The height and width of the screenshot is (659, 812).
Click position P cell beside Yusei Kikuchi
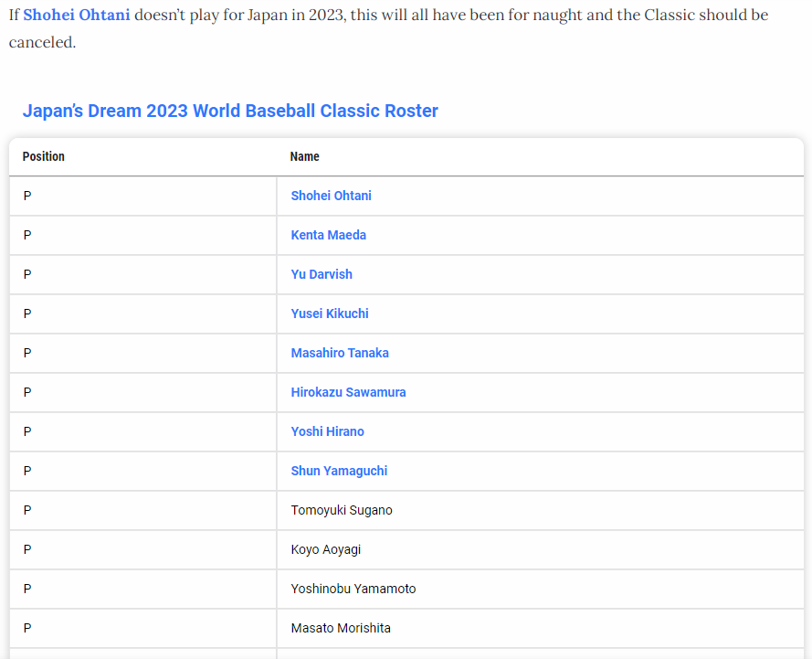[x=142, y=314]
